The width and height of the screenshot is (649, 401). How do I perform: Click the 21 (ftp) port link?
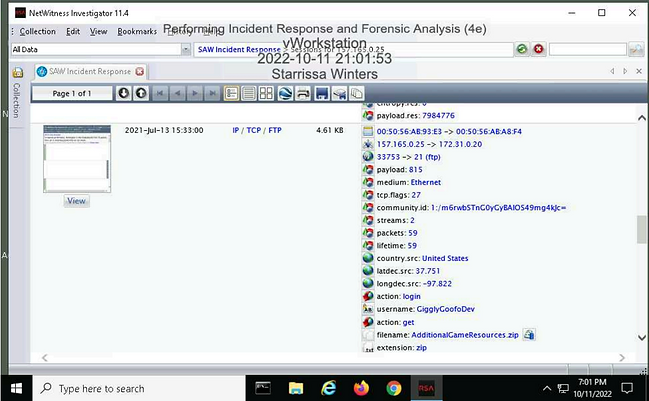click(x=427, y=157)
